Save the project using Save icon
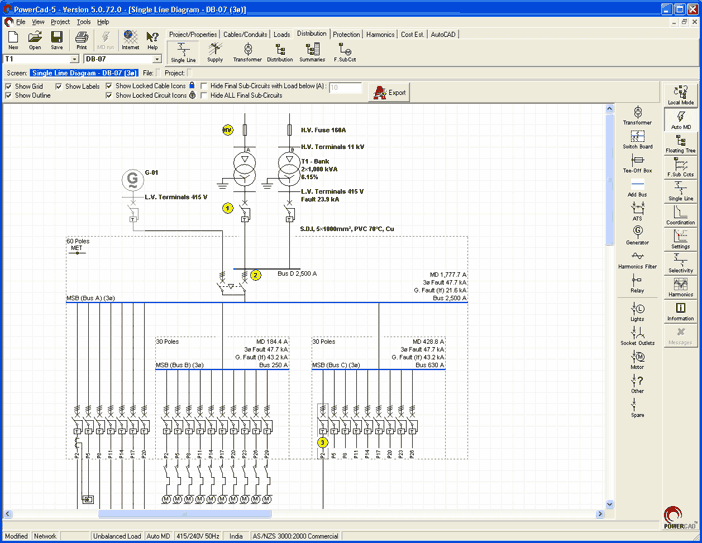 point(56,40)
